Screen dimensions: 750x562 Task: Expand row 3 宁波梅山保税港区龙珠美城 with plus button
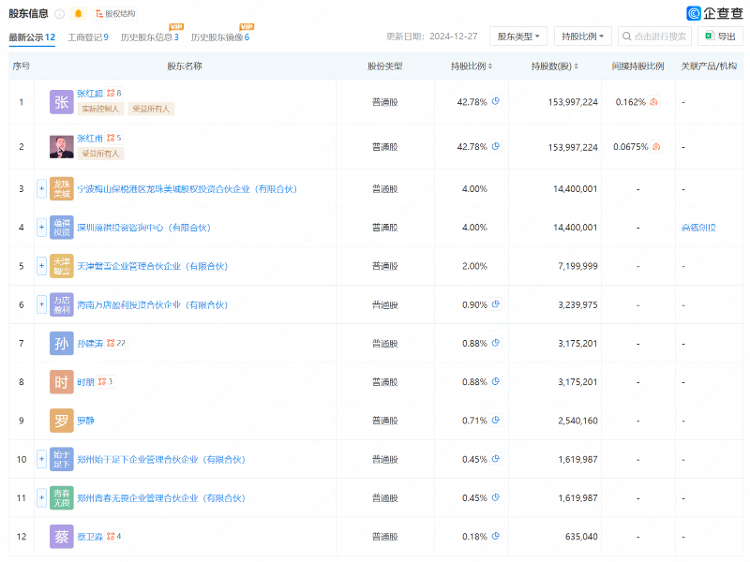pyautogui.click(x=42, y=188)
